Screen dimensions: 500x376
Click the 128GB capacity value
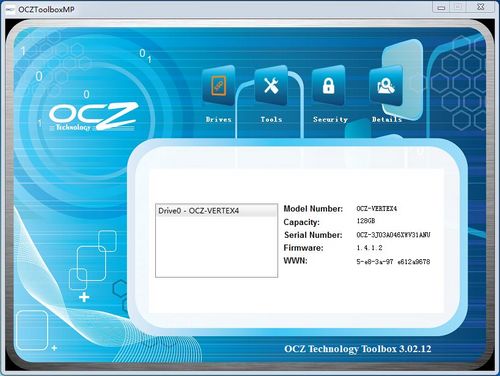point(366,221)
